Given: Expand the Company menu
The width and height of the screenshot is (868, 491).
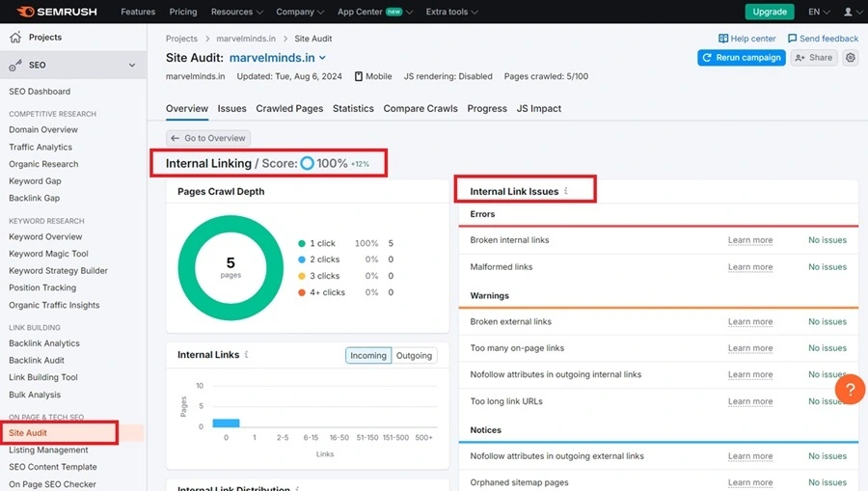Looking at the screenshot, I should click(x=300, y=12).
